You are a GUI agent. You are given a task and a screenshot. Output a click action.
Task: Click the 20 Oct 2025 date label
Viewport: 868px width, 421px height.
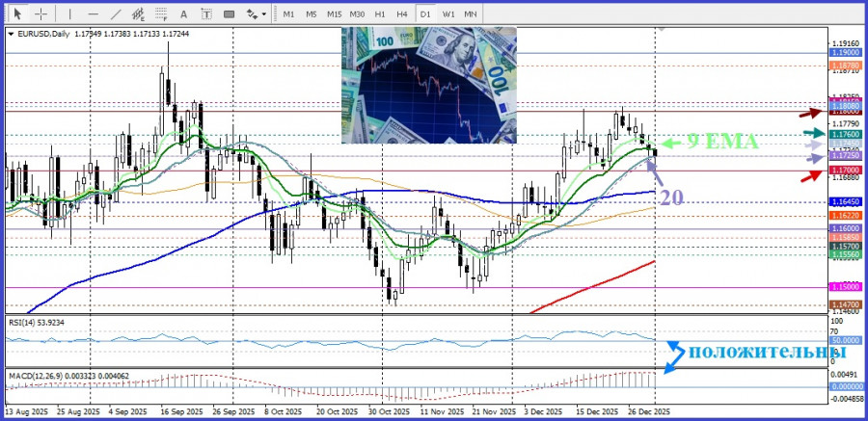click(338, 412)
